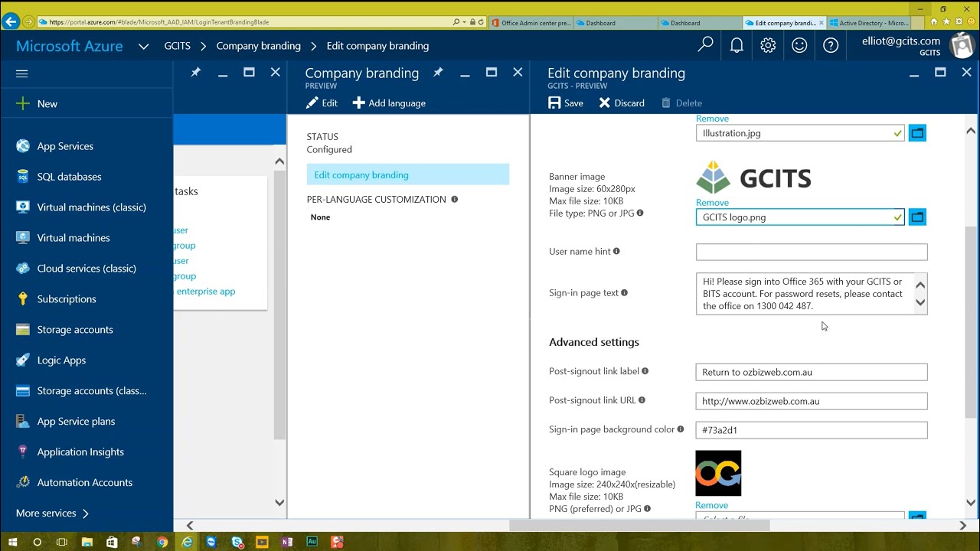Click the browser home icon
Viewport: 980px width, 551px height.
933,22
